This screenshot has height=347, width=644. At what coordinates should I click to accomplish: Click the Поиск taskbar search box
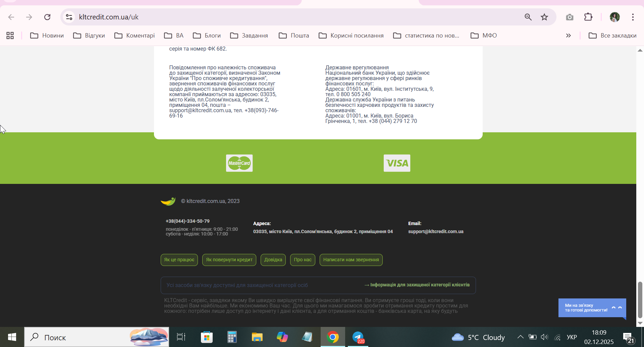[x=97, y=337]
